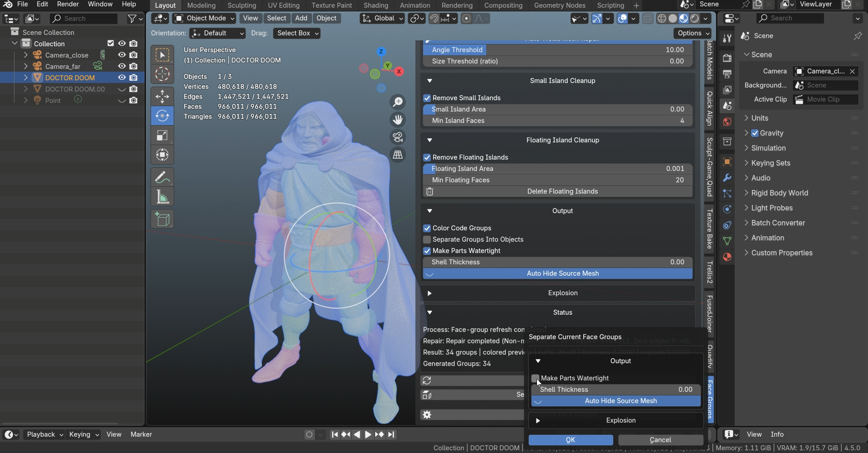Click Auto Hide Source Mesh in main panel
This screenshot has width=868, height=453.
tap(557, 273)
